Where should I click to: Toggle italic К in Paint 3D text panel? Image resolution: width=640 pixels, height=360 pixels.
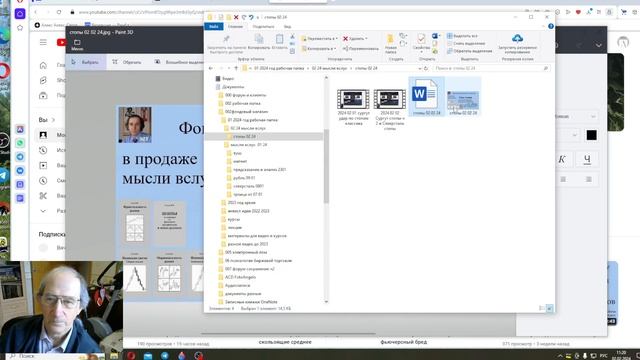pyautogui.click(x=562, y=159)
